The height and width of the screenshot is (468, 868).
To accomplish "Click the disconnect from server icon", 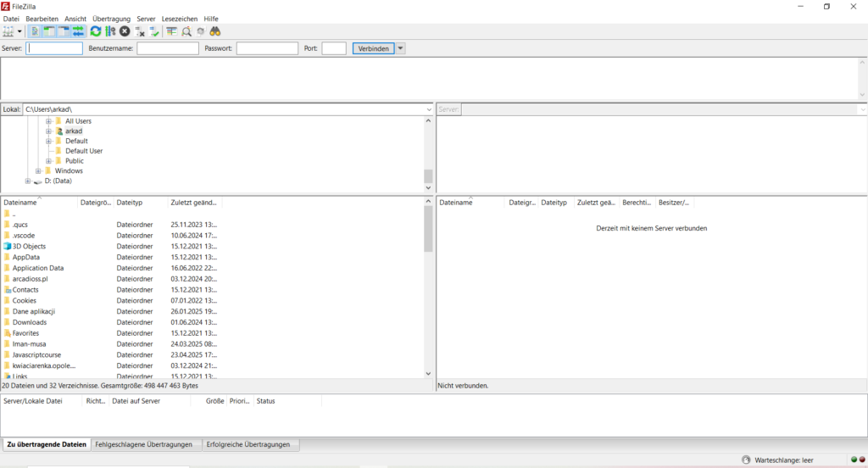I will click(x=141, y=31).
